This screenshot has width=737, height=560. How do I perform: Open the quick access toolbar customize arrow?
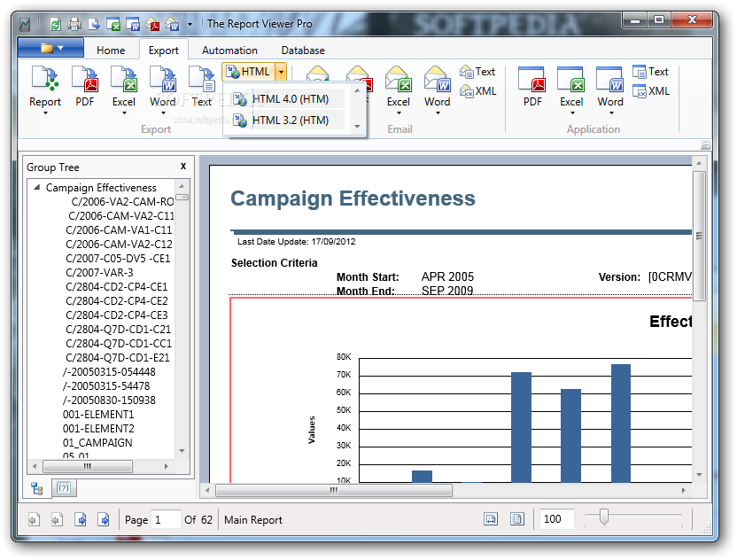pos(190,24)
